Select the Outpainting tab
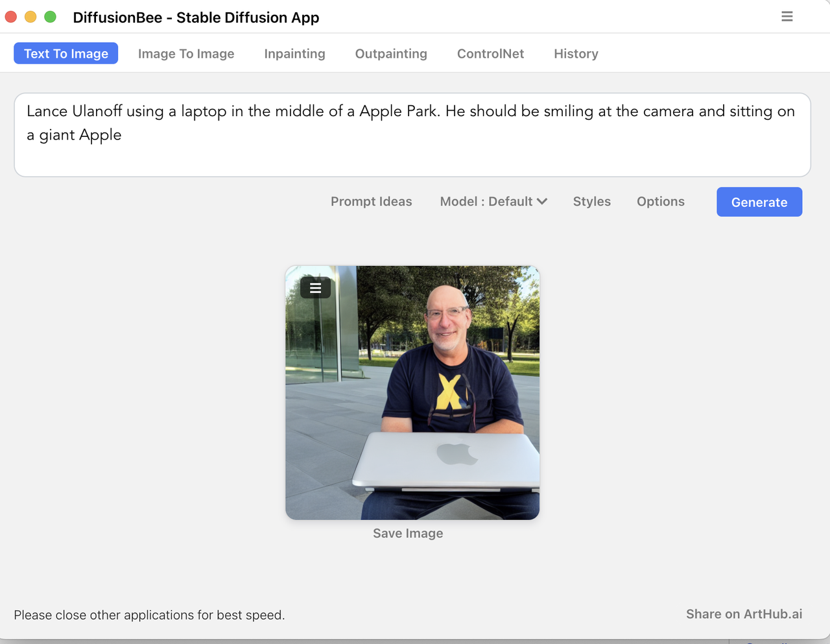 pyautogui.click(x=391, y=54)
